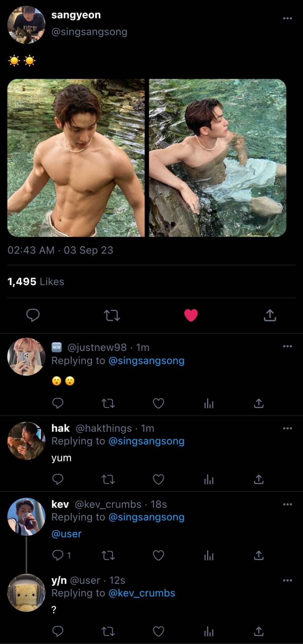Open sangyeon's profile picture
The width and height of the screenshot is (303, 644).
[26, 24]
